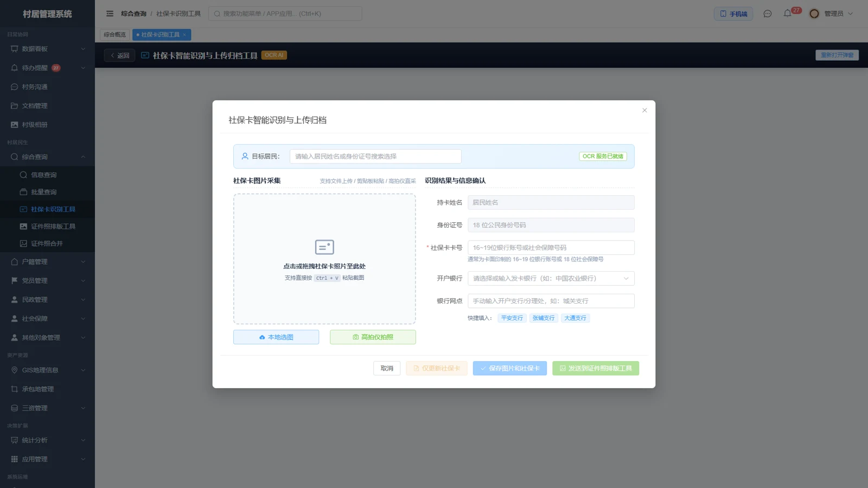Click the 社保卡卡号 input field
Viewport: 868px width, 488px height.
[551, 248]
